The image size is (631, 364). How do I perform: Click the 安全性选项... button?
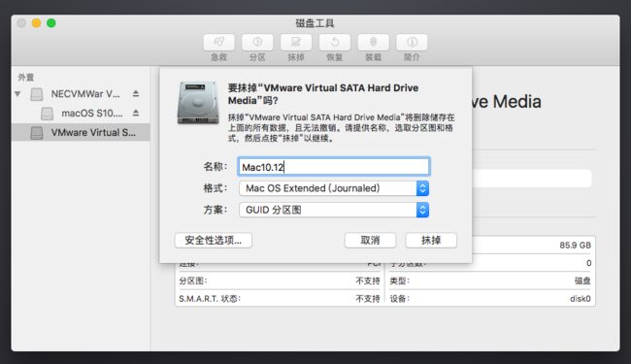click(214, 240)
